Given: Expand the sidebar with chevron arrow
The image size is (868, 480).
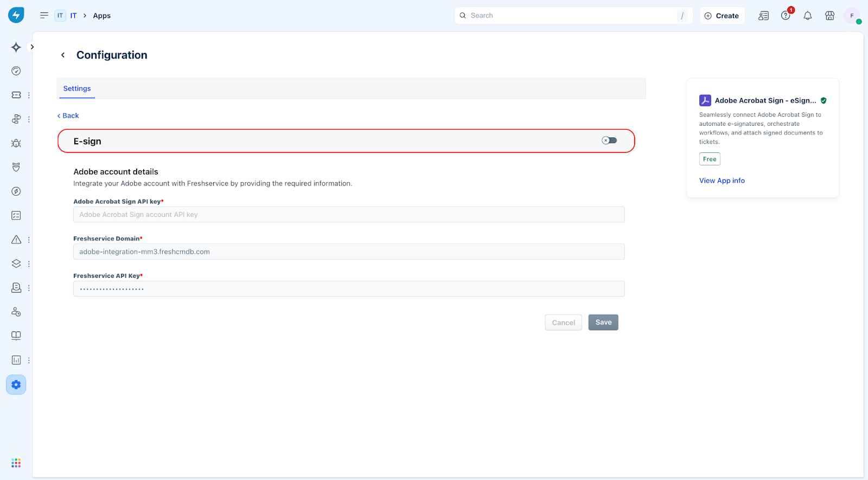Looking at the screenshot, I should (32, 47).
